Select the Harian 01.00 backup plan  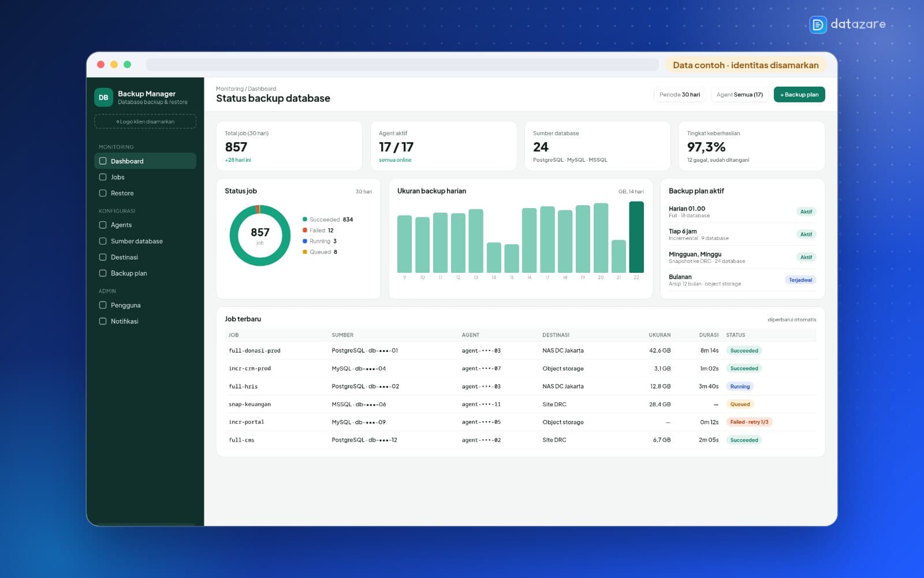coord(742,212)
